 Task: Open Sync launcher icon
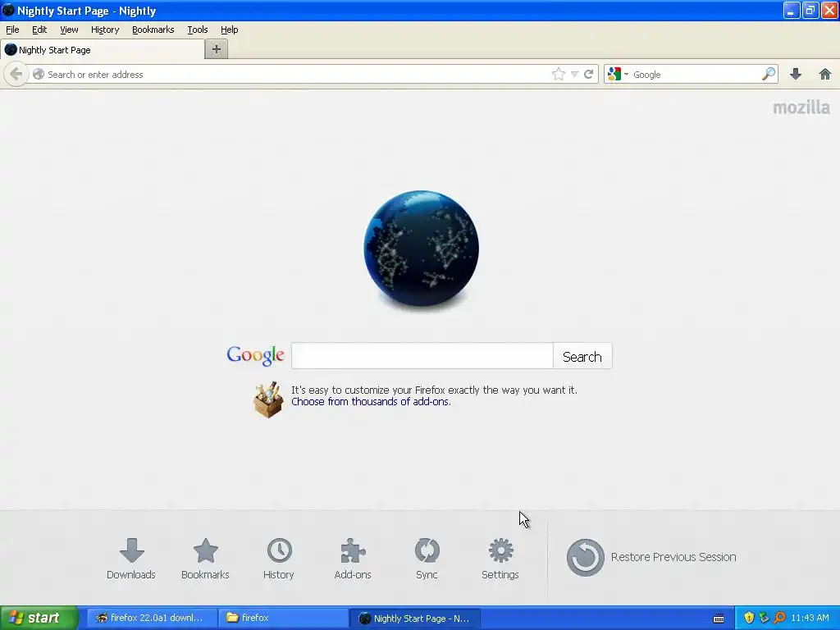(x=427, y=559)
